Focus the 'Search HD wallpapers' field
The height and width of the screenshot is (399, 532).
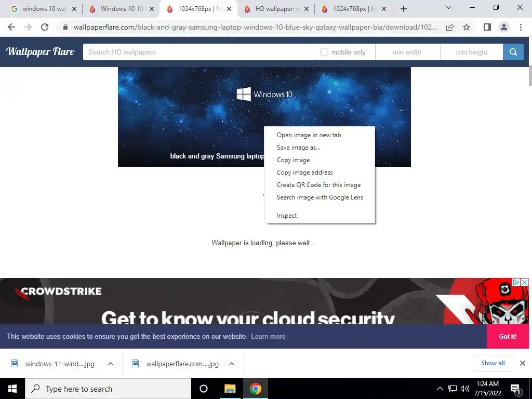[197, 52]
